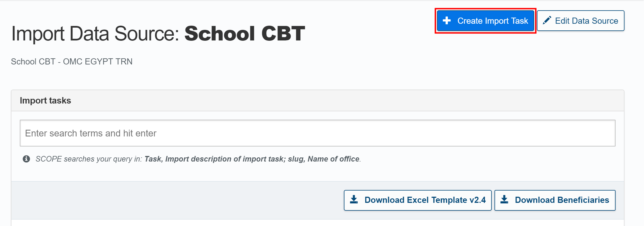Click the "SCOPE searches your query in" text
The height and width of the screenshot is (226, 644).
coord(89,159)
